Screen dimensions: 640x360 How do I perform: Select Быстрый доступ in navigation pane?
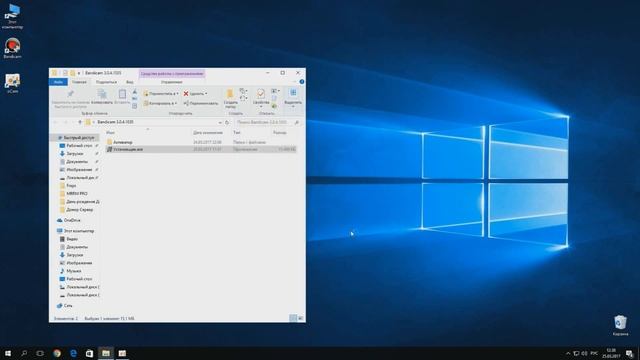[78, 138]
